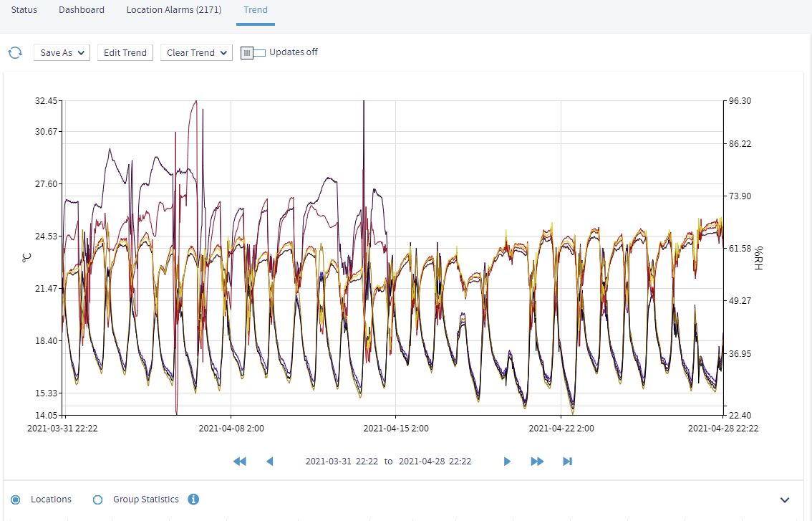
Task: Click the Edit Trend button
Action: [x=125, y=53]
